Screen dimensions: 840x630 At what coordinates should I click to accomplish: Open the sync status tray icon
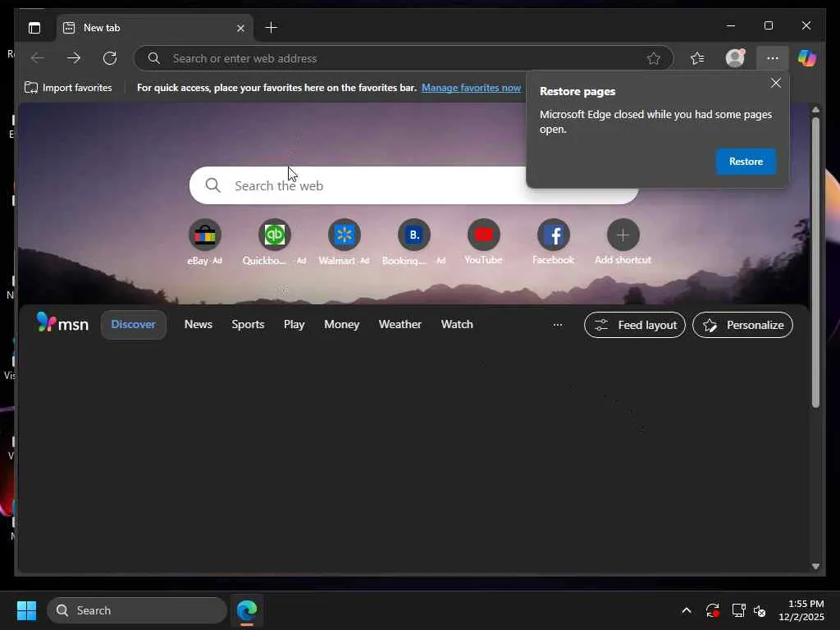(x=713, y=610)
